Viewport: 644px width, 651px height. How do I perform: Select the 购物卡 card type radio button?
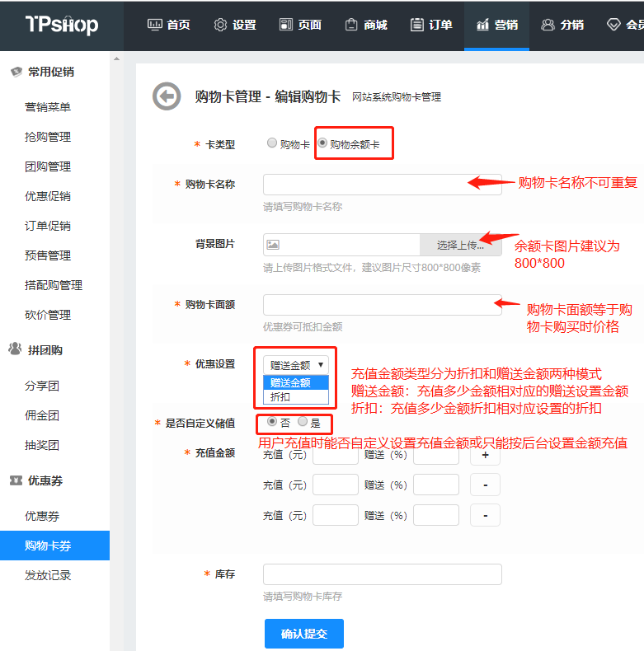point(272,143)
